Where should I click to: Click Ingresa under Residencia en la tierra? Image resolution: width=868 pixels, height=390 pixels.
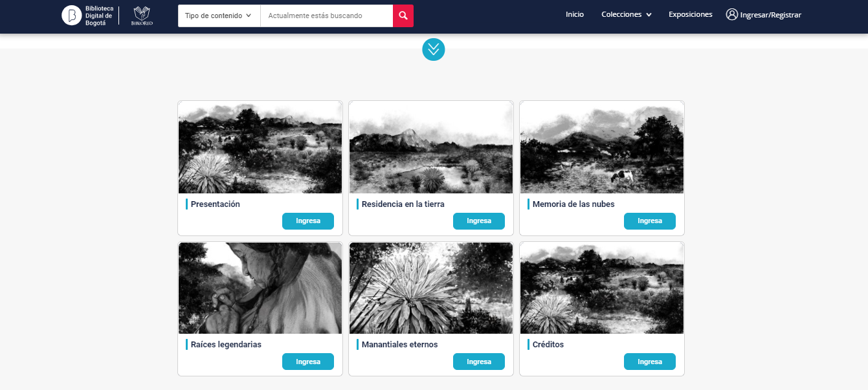pos(479,221)
